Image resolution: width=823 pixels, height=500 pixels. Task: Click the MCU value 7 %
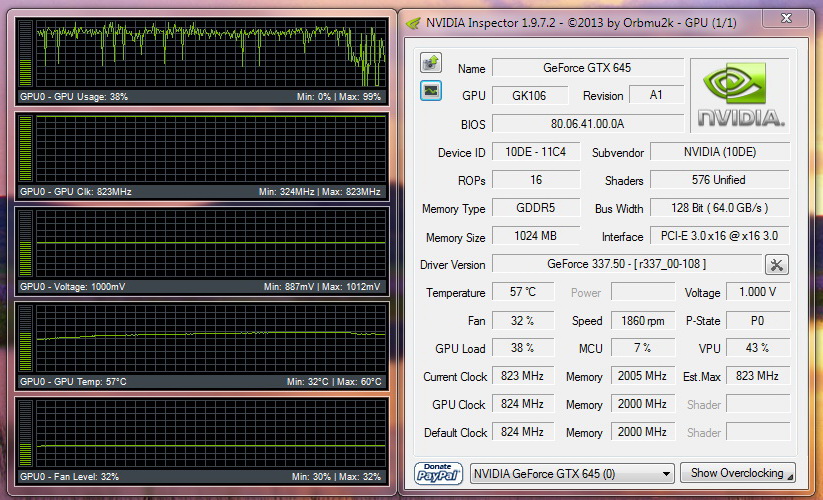point(643,348)
